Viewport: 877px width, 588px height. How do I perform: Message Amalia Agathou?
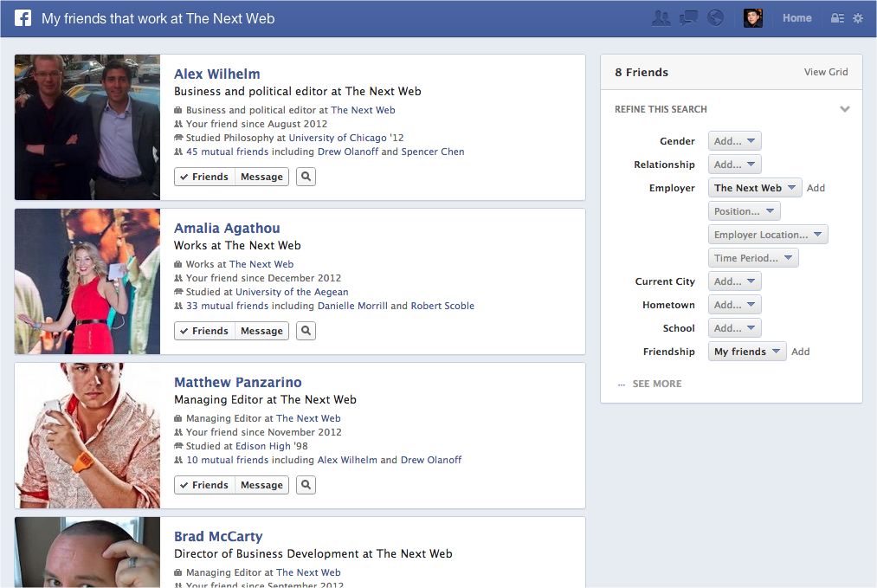point(261,331)
